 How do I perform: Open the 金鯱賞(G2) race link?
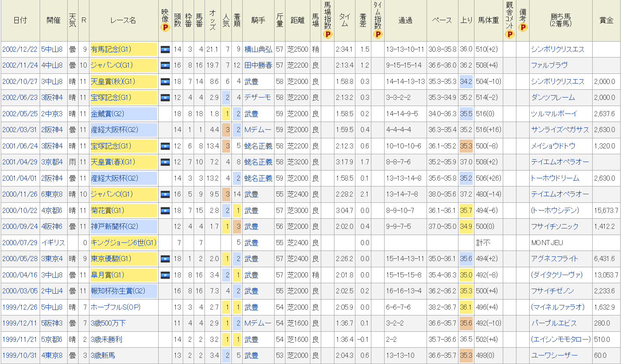[x=107, y=114]
